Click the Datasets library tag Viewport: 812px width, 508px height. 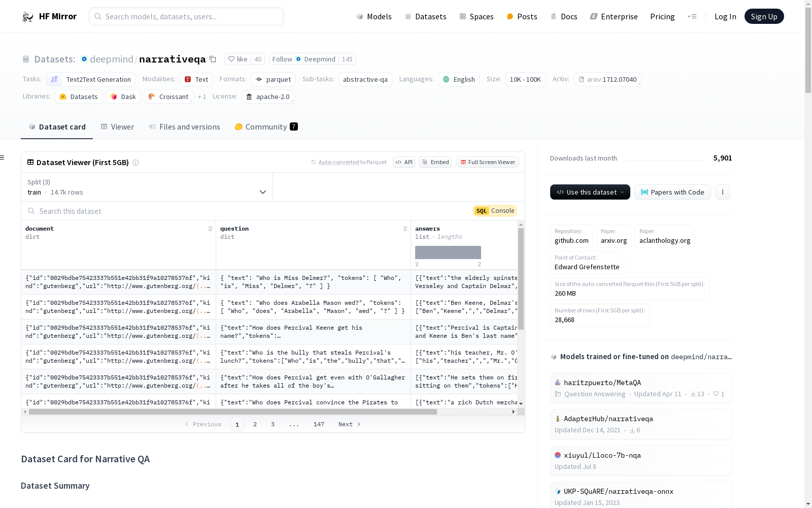coord(79,97)
